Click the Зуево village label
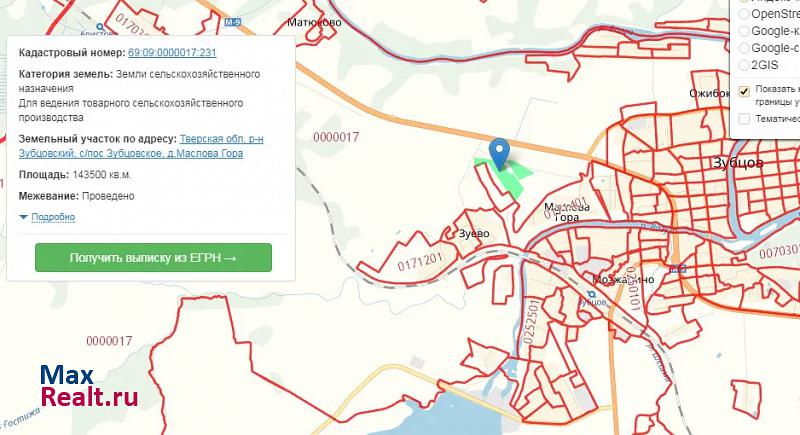 click(473, 234)
